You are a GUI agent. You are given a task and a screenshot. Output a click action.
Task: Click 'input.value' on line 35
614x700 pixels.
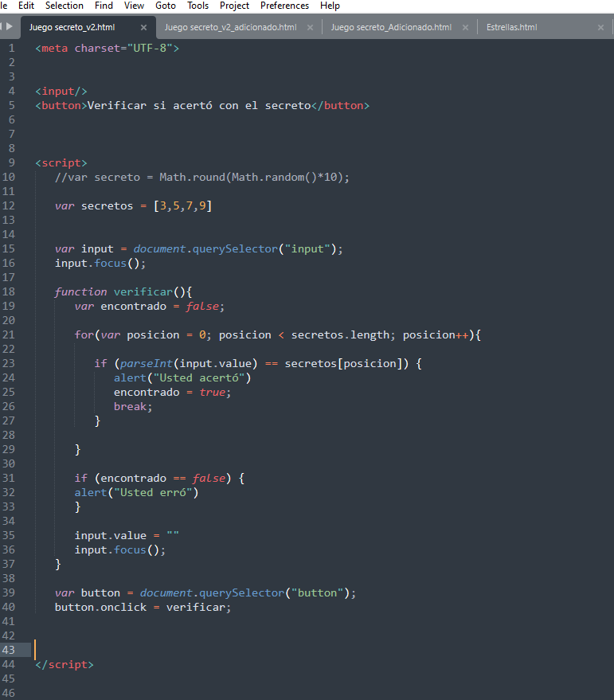tap(110, 536)
